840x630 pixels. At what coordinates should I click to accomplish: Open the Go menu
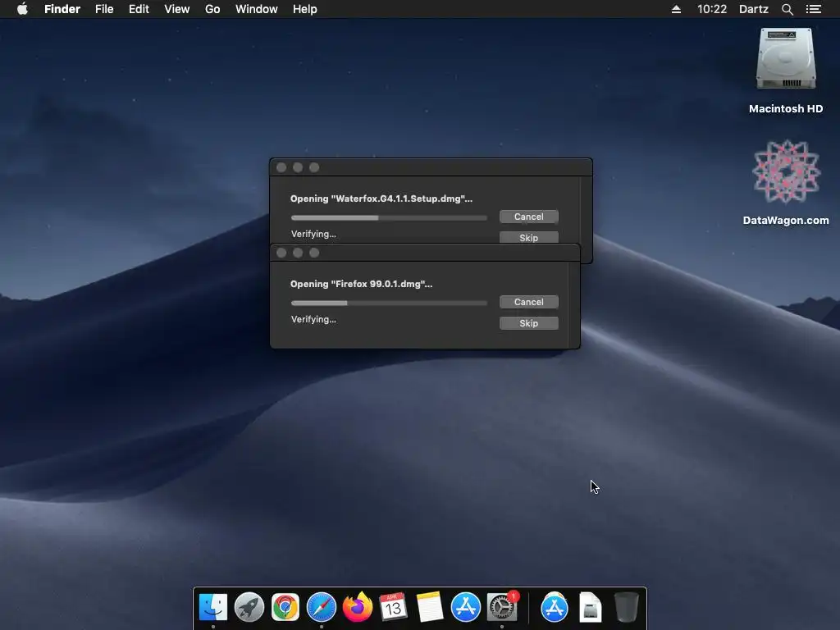212,9
